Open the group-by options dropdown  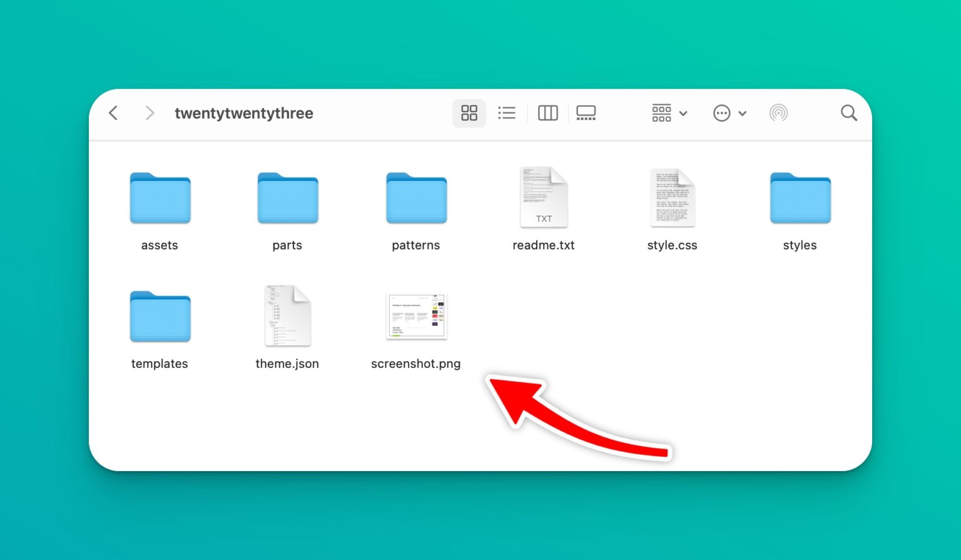(669, 113)
